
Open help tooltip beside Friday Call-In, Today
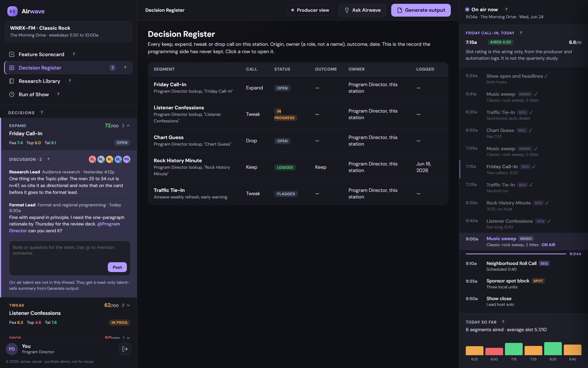521,33
